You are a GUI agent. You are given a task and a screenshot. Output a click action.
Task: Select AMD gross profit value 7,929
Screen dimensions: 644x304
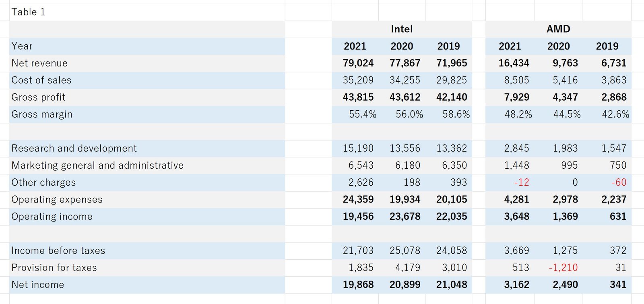[516, 97]
